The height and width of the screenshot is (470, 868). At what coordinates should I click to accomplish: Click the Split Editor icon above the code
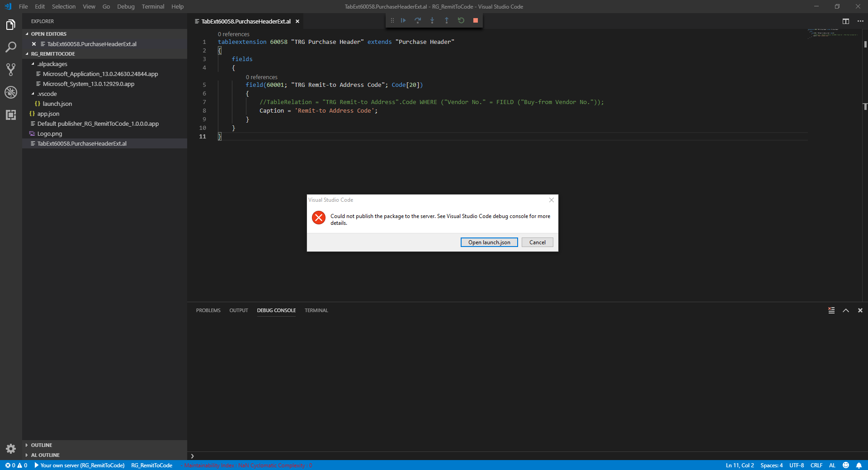click(x=846, y=21)
